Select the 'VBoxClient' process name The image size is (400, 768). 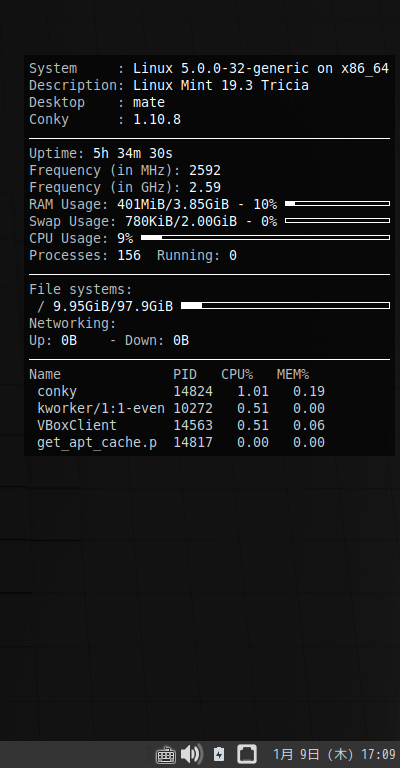coord(77,426)
